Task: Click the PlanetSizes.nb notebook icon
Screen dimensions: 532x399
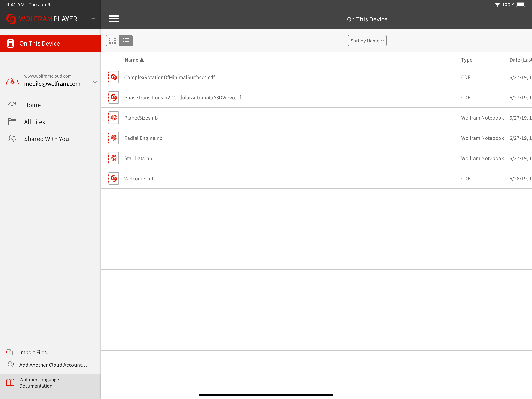Action: [114, 117]
